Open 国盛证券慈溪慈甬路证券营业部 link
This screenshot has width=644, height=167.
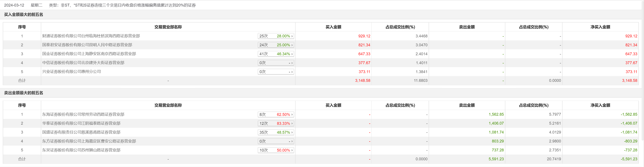click(x=81, y=132)
